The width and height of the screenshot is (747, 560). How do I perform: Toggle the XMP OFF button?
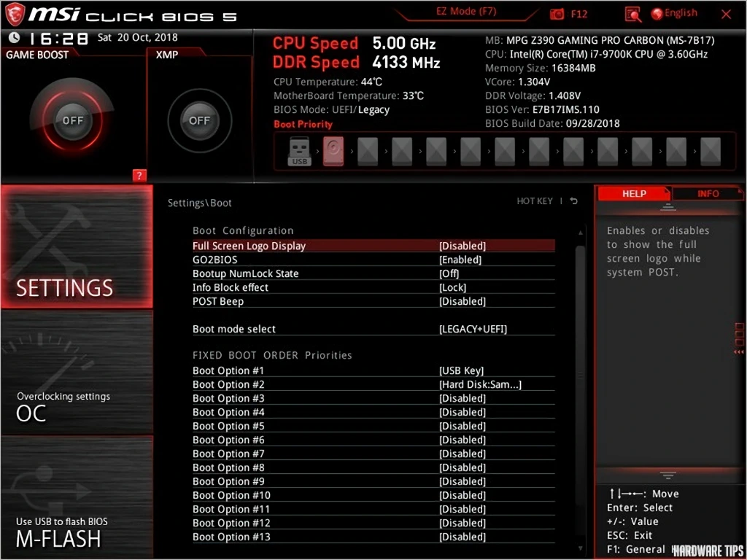[x=199, y=120]
